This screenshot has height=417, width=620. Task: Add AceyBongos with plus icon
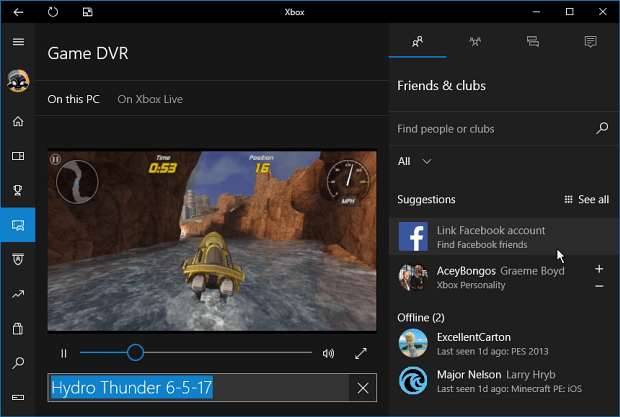tap(599, 269)
